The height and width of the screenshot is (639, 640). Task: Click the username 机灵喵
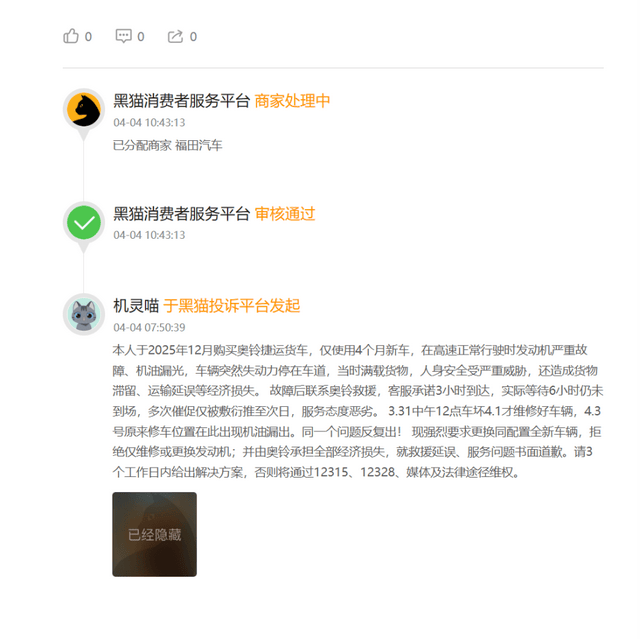point(136,306)
